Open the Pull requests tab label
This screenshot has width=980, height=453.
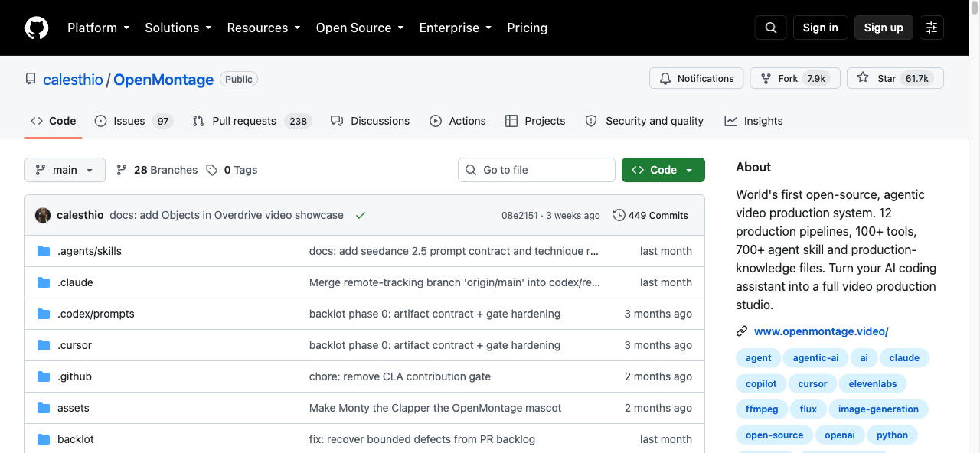(x=244, y=121)
